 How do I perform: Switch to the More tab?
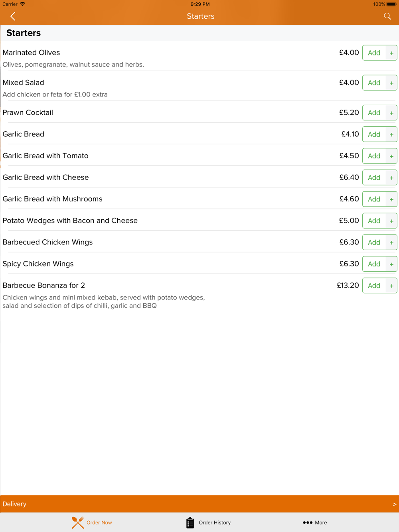pos(315,522)
